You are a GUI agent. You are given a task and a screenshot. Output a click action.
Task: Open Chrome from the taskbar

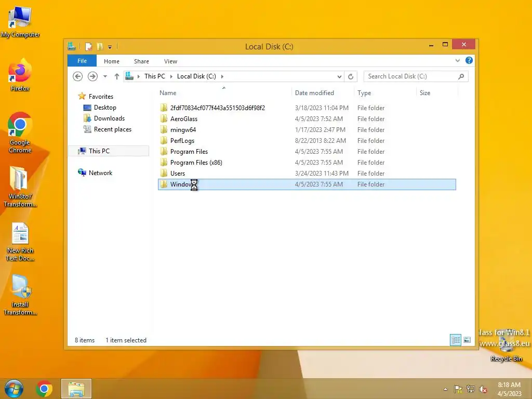coord(44,389)
